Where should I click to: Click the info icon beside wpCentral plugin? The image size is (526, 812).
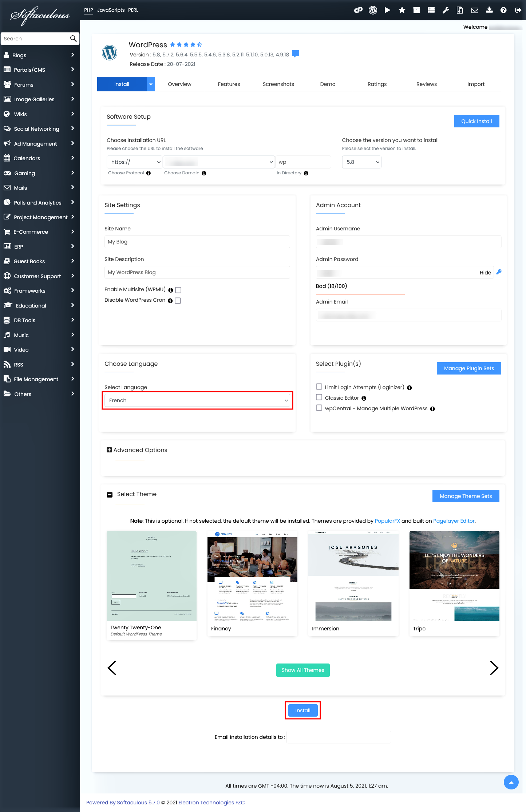click(x=432, y=409)
